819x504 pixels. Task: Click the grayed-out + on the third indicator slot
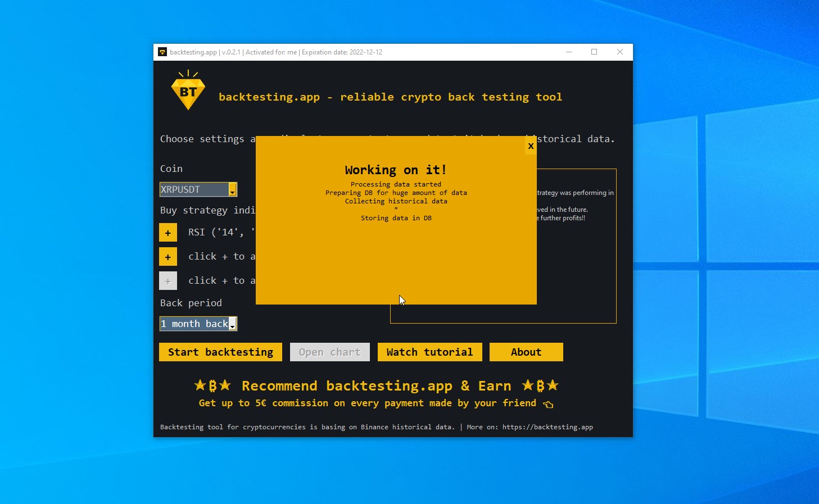pyautogui.click(x=168, y=280)
